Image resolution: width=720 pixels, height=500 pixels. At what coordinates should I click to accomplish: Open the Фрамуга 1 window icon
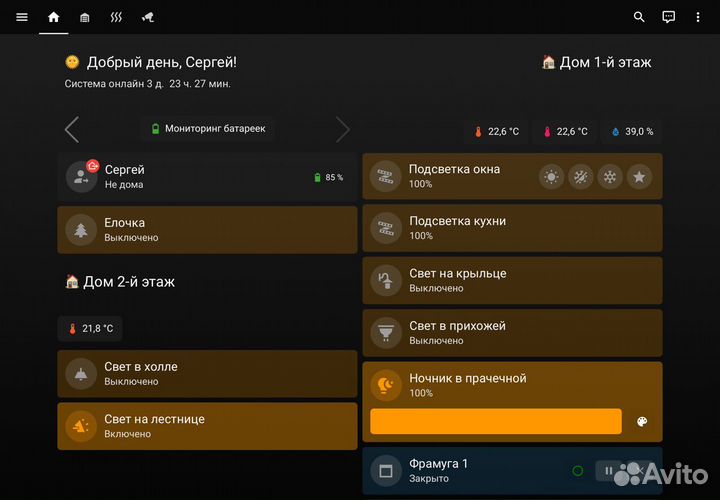point(386,471)
